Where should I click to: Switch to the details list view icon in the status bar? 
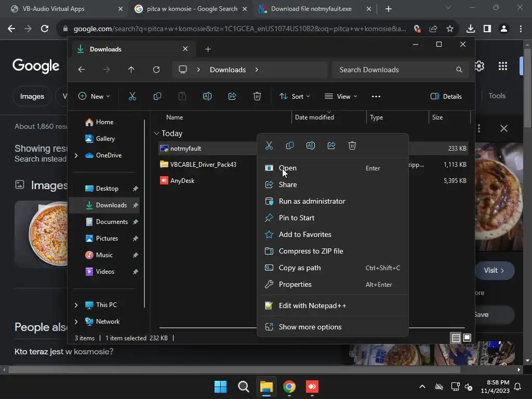(x=456, y=338)
